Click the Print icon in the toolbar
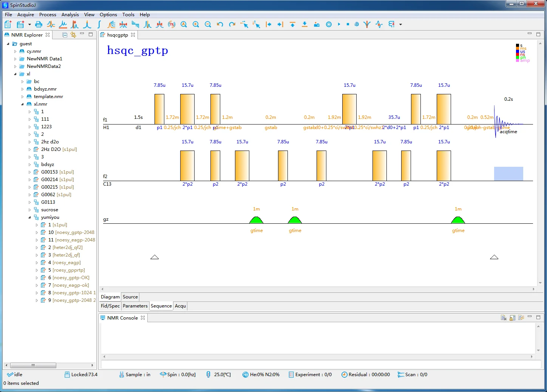This screenshot has width=547, height=392. click(x=39, y=25)
